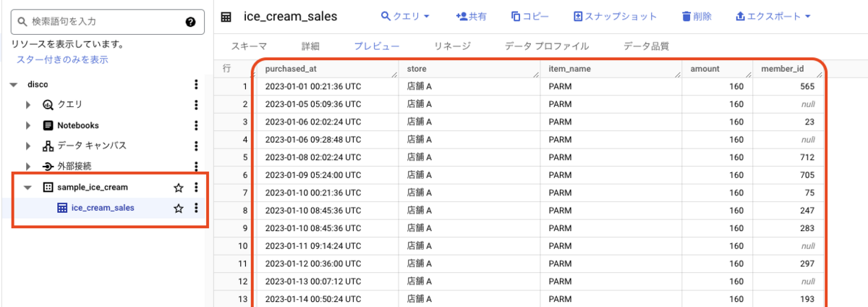The image size is (868, 307).
Task: Star the ice_cream_sales table
Action: pyautogui.click(x=178, y=209)
